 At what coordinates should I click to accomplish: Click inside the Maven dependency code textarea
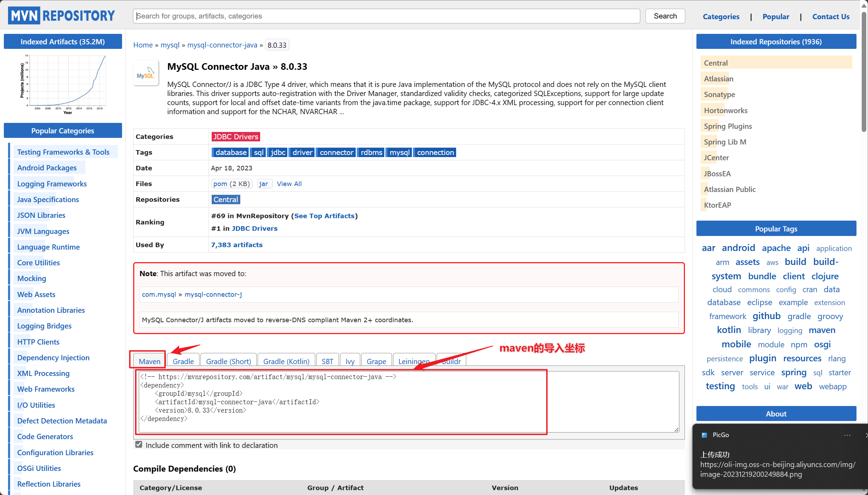(409, 401)
